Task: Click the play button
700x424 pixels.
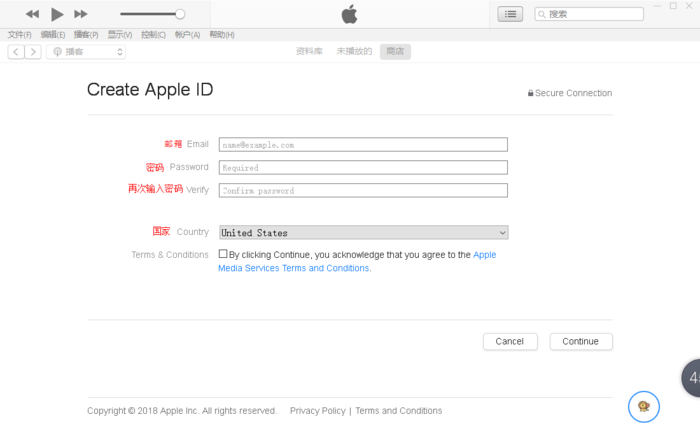Action: tap(57, 14)
